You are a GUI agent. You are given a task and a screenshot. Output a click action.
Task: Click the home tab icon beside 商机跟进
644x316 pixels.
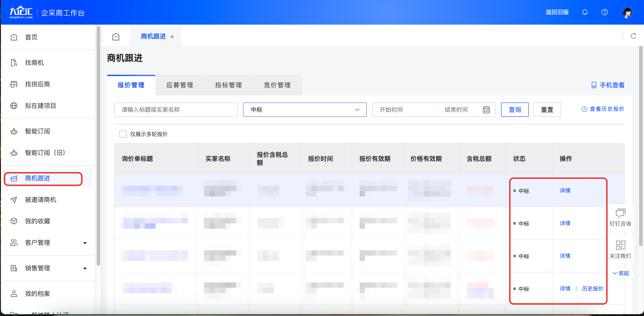pos(116,36)
